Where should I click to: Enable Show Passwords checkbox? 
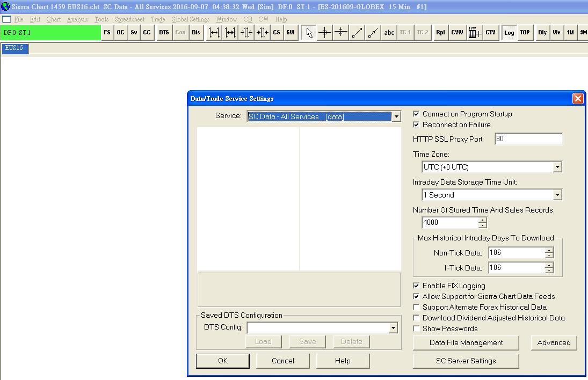416,329
